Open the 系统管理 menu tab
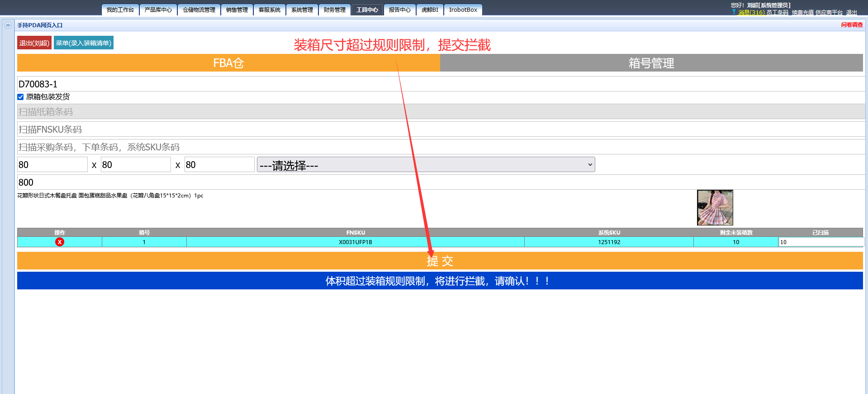This screenshot has width=868, height=394. pyautogui.click(x=302, y=10)
